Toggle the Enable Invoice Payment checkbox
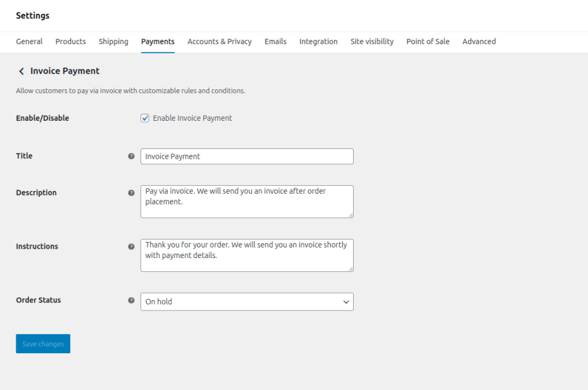The image size is (588, 390). 145,118
